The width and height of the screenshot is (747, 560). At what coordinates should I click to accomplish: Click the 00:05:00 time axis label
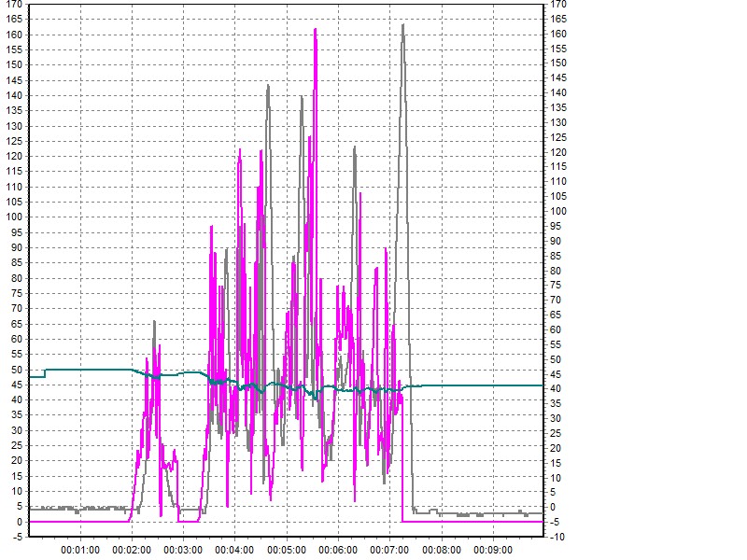point(286,551)
